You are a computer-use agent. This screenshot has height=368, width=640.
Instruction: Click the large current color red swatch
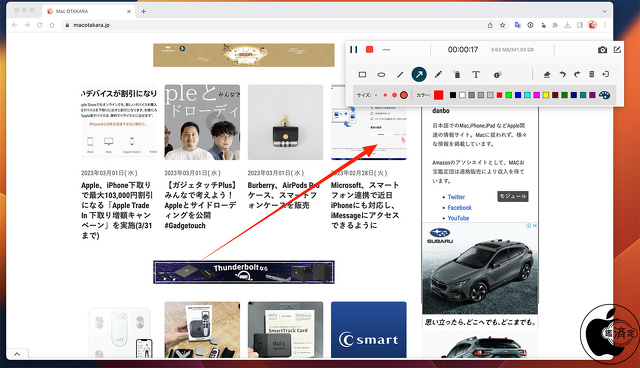[x=438, y=95]
